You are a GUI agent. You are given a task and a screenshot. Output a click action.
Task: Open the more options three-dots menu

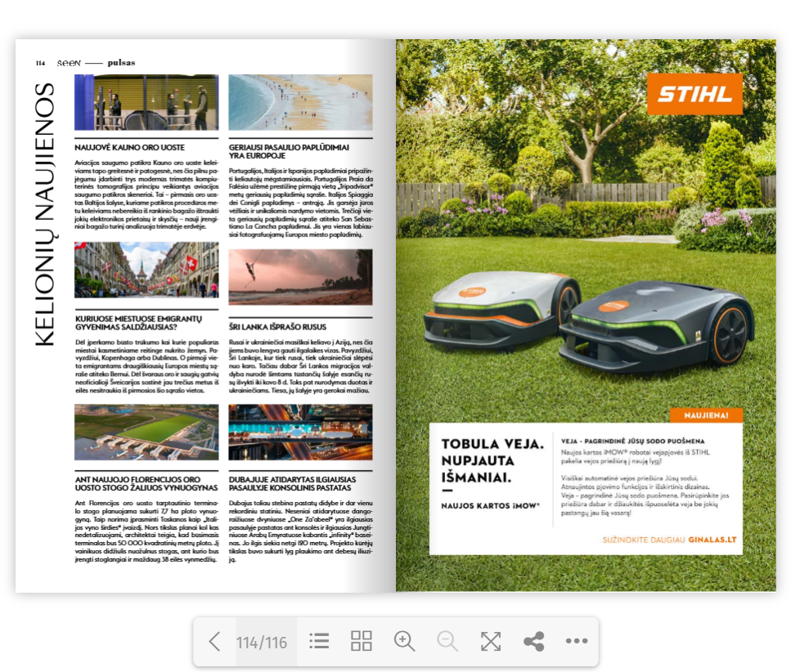coord(577,642)
